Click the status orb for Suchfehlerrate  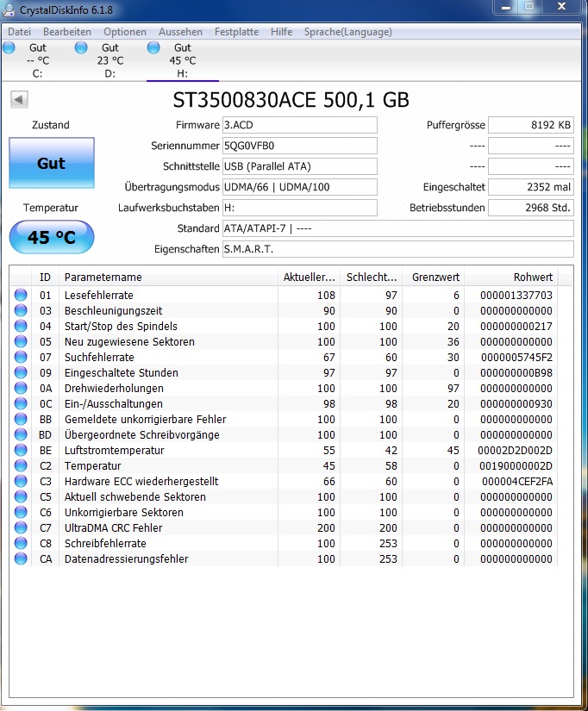click(x=21, y=357)
